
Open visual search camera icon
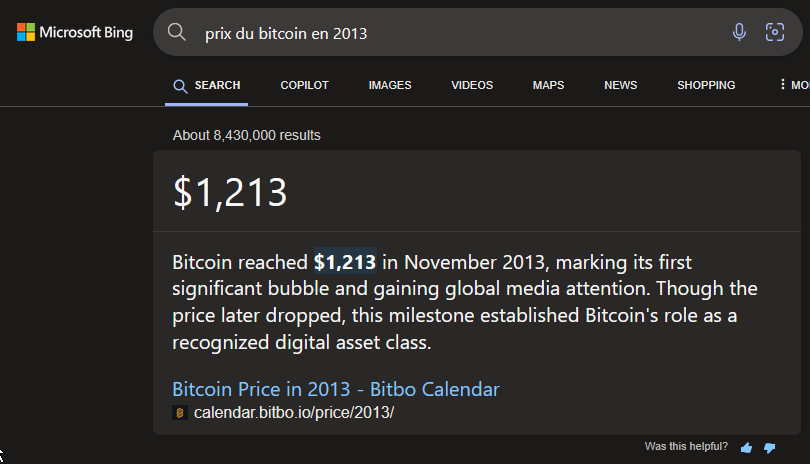(x=774, y=32)
